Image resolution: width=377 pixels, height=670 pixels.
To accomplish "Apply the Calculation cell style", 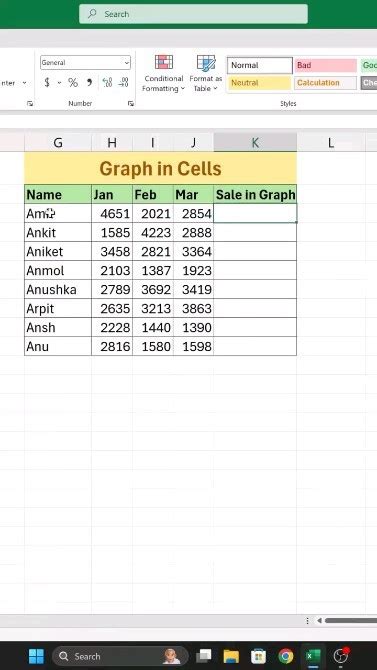I will (x=325, y=83).
